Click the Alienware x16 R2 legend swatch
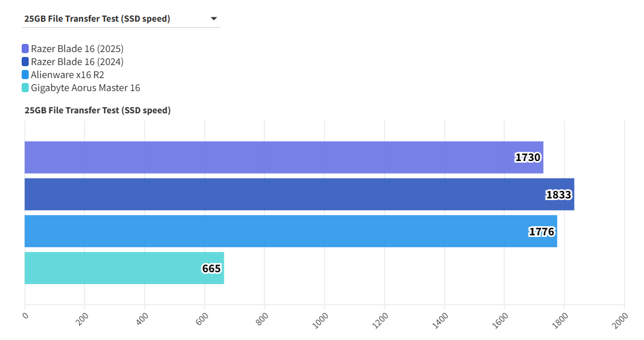 (25, 75)
